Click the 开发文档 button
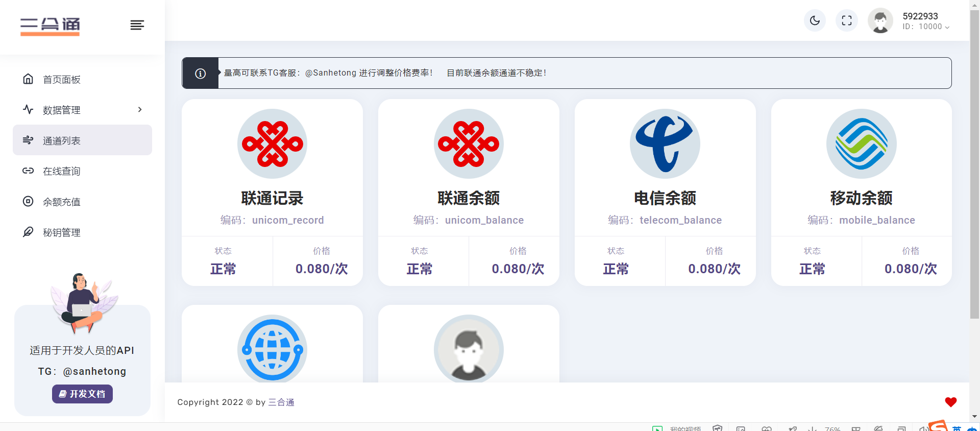 coord(82,394)
